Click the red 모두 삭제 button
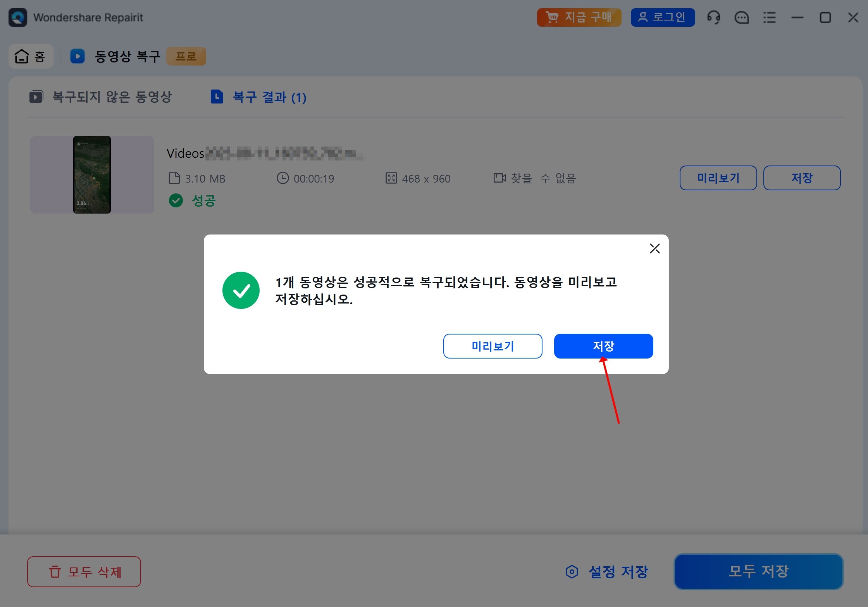 84,572
